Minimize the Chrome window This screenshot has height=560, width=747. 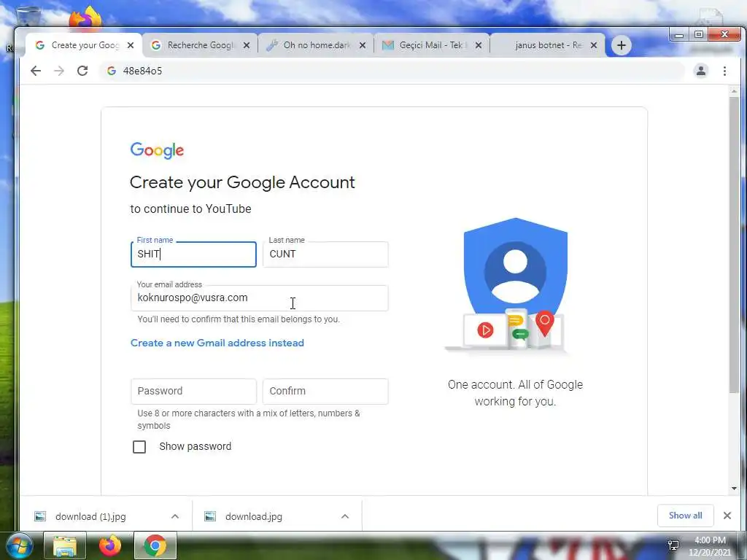click(679, 35)
